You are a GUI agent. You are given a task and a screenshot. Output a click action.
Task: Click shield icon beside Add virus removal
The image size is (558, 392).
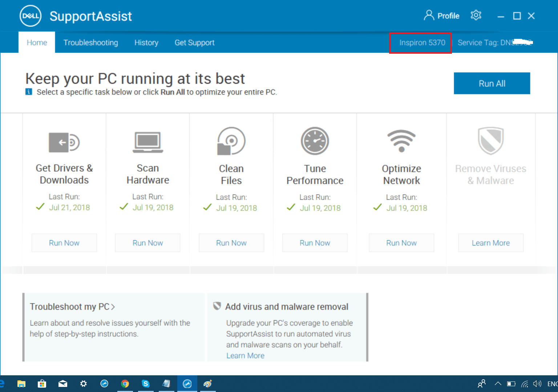click(217, 306)
